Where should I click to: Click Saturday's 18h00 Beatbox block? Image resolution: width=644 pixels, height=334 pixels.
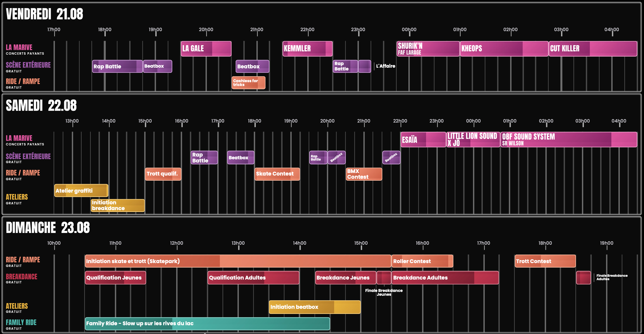coord(241,157)
